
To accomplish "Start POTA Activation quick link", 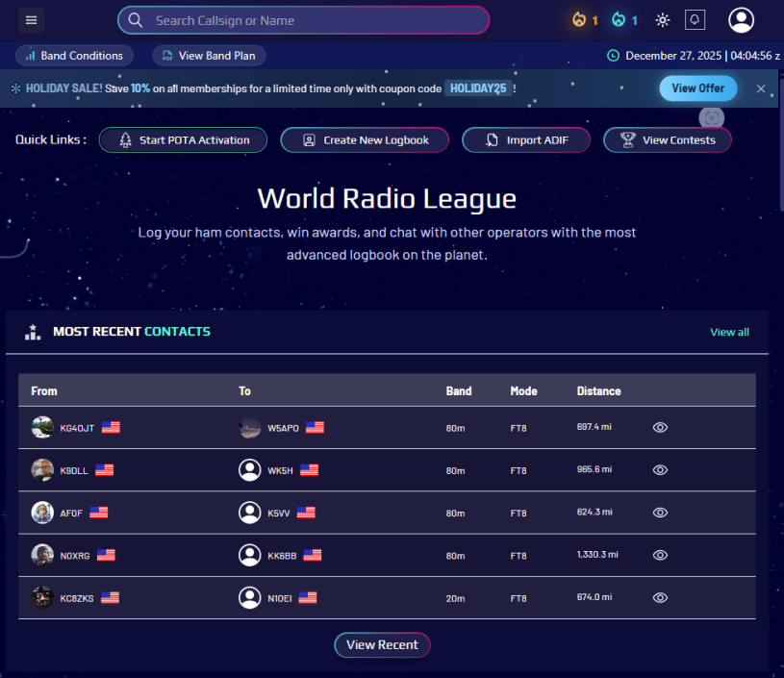I will click(x=185, y=140).
